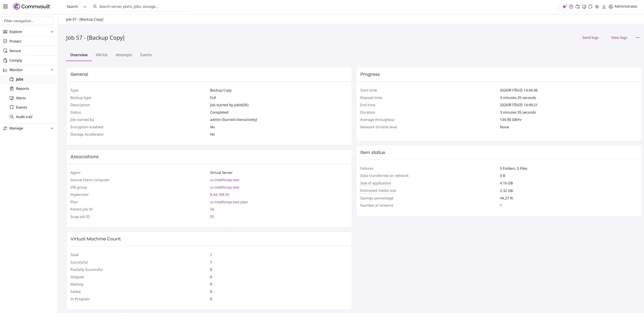Click the View logs link
Screen dimensions: 644x313
click(619, 37)
